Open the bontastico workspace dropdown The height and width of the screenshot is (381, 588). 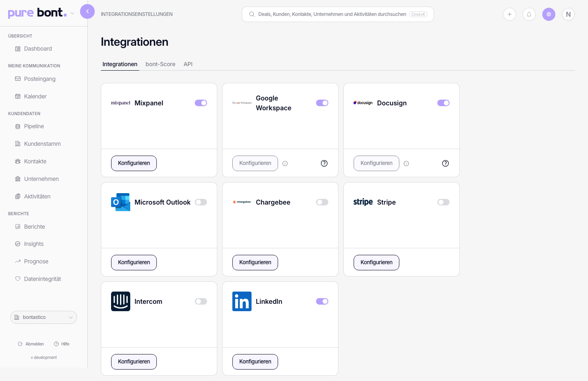tap(44, 317)
